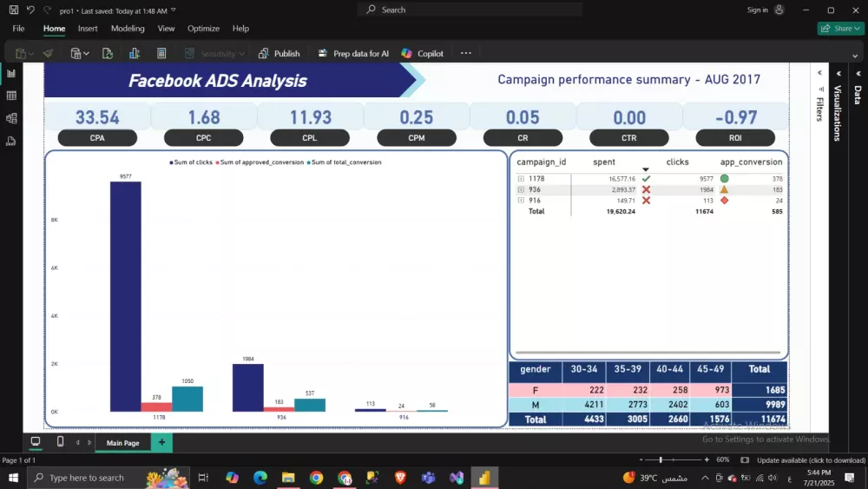Zoom in with the plus button

(x=707, y=459)
